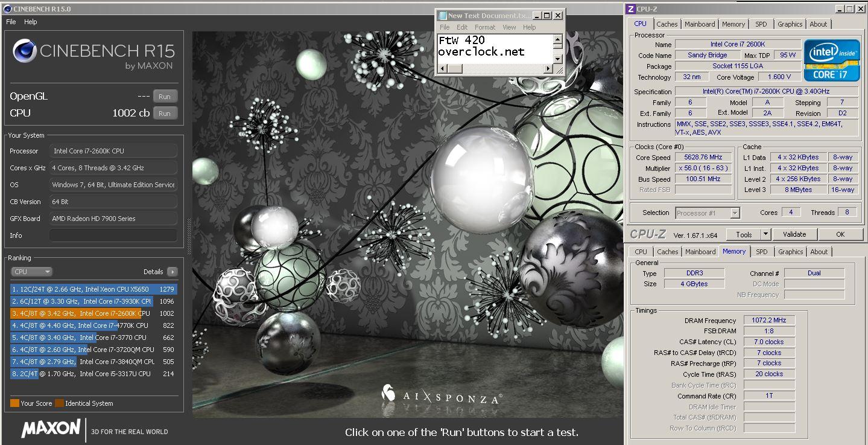The image size is (868, 445).
Task: Click the Bus Speed 100.51 MHz value
Action: coord(703,179)
